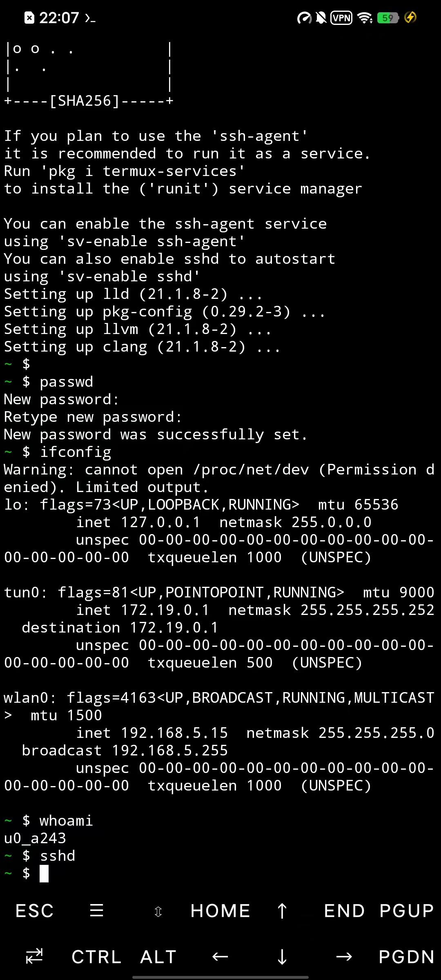Tap the right arrow key

pyautogui.click(x=344, y=957)
